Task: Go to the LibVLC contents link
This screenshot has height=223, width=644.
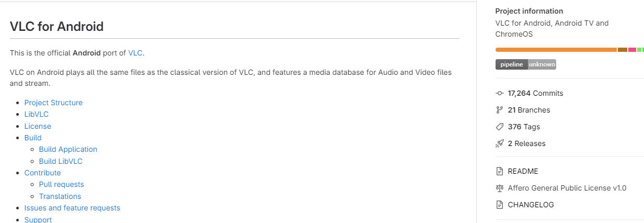Action: pos(36,114)
